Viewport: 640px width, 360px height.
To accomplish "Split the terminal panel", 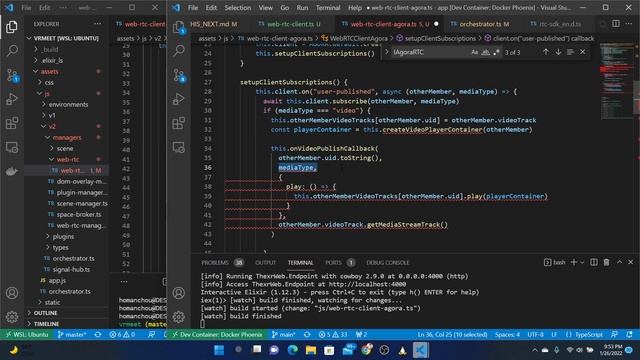I will point(594,262).
